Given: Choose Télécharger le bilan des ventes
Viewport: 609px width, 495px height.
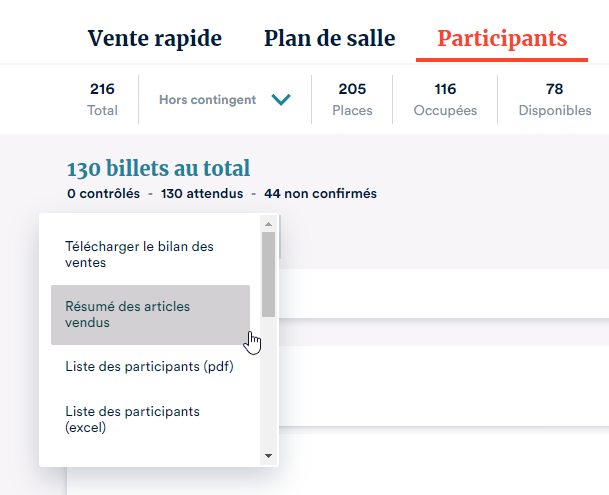Looking at the screenshot, I should pyautogui.click(x=139, y=254).
